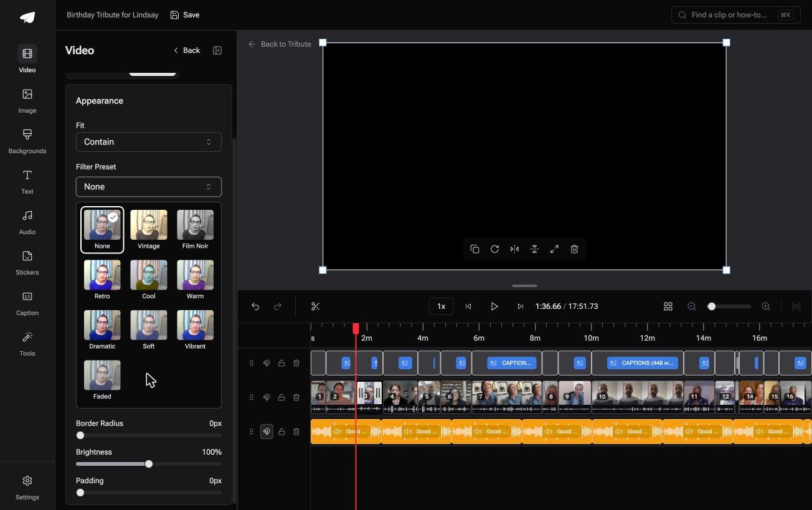This screenshot has width=812, height=510.
Task: Choose the Cool filter option
Action: coord(149,280)
